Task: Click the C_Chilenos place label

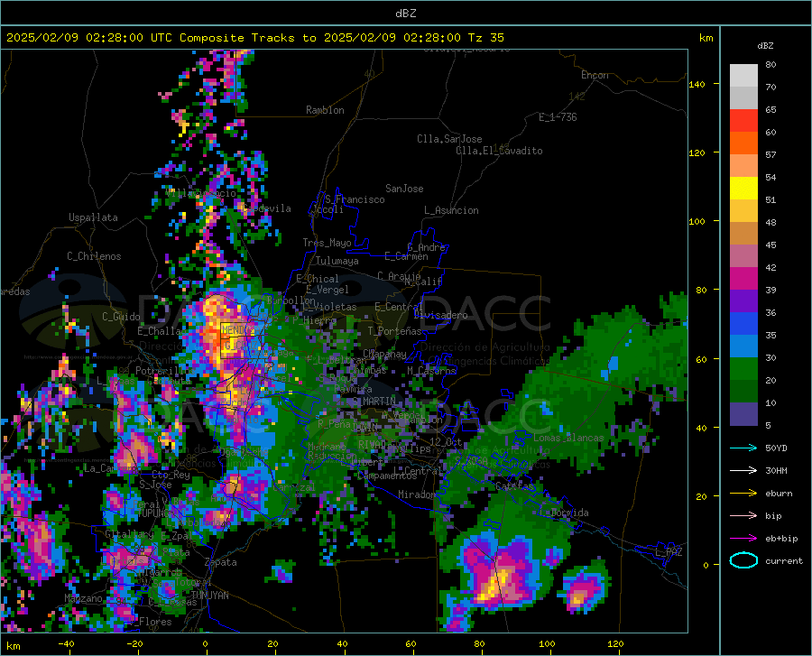Action: point(94,256)
